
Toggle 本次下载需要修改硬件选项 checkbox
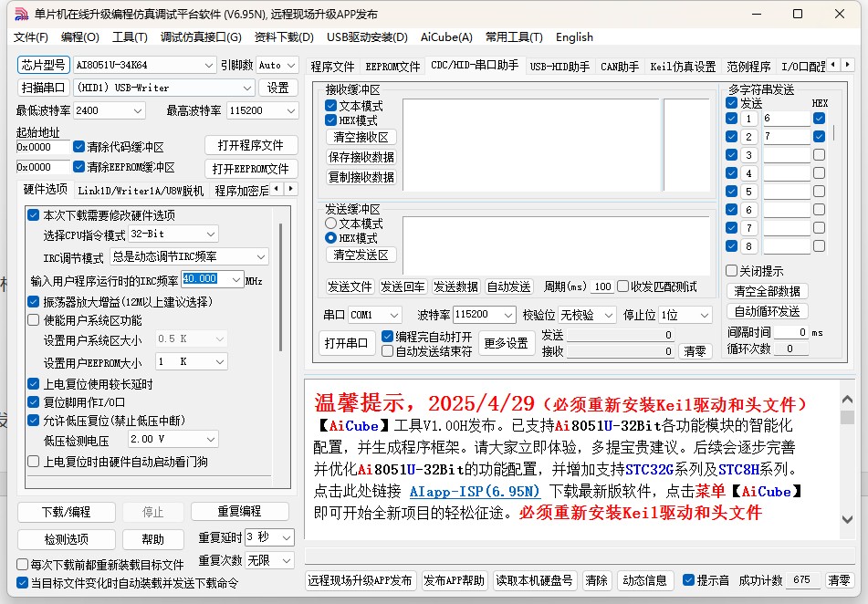click(x=33, y=214)
